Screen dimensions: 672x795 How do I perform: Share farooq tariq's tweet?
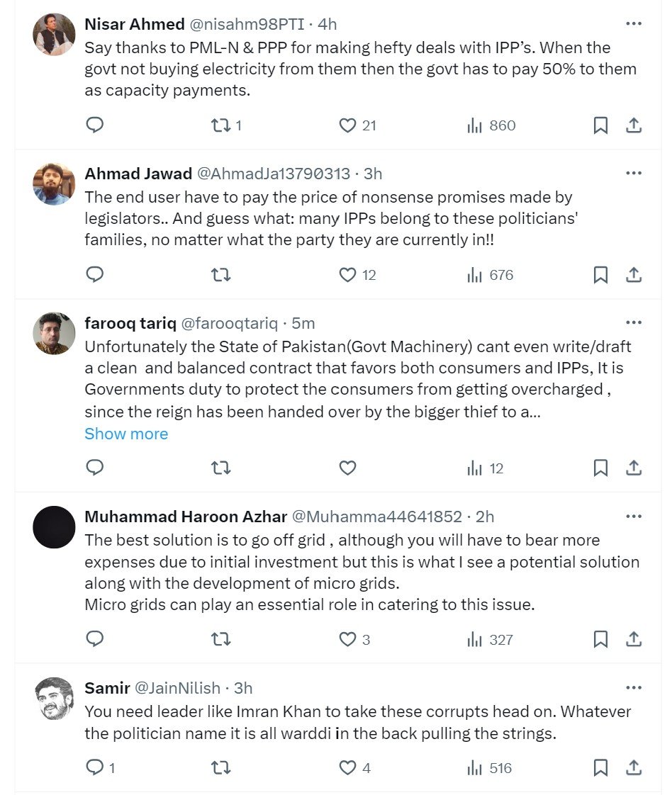[x=634, y=468]
